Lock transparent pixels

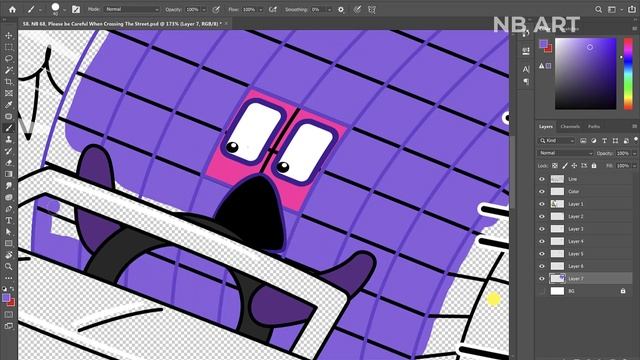pyautogui.click(x=555, y=166)
